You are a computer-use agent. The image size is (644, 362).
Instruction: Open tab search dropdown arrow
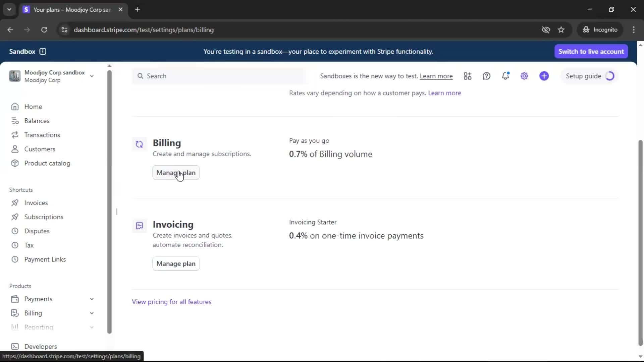click(9, 9)
